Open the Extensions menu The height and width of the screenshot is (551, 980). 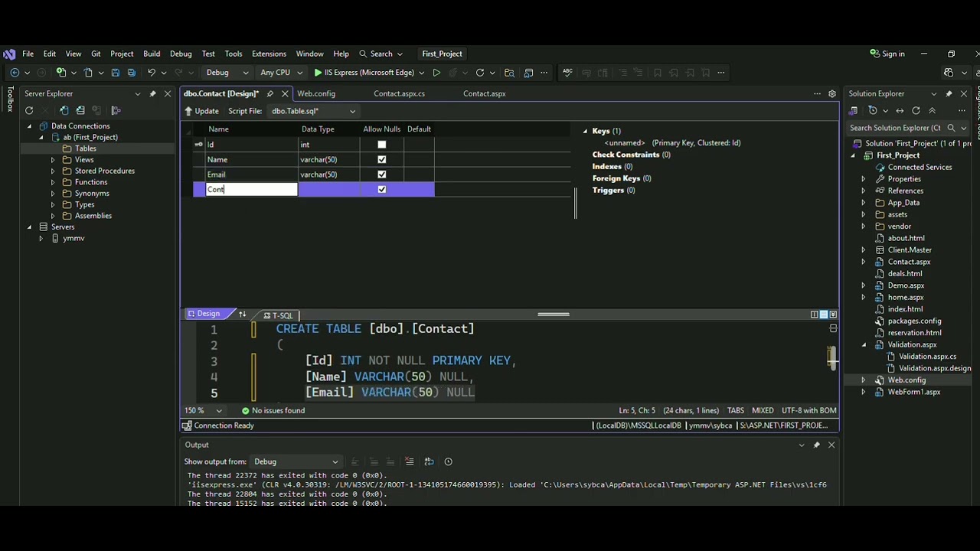click(269, 54)
